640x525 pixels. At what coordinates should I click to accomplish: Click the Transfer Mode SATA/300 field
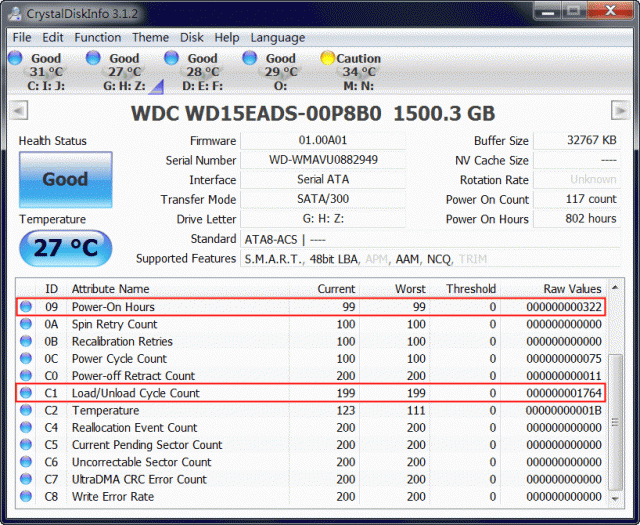click(322, 199)
